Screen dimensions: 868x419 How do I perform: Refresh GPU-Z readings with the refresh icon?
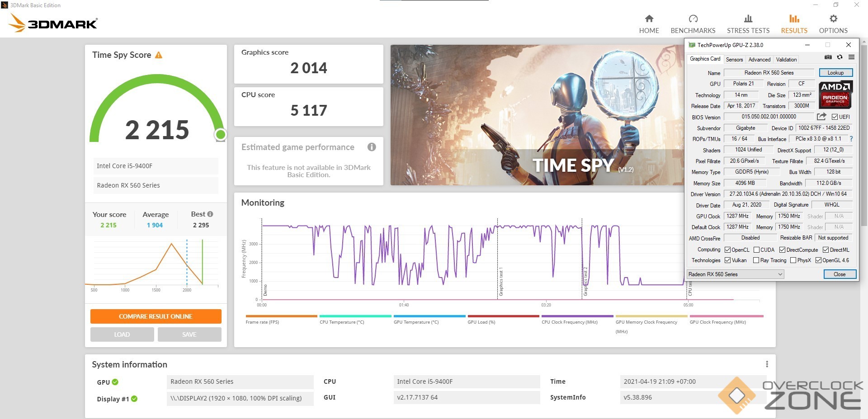[840, 57]
